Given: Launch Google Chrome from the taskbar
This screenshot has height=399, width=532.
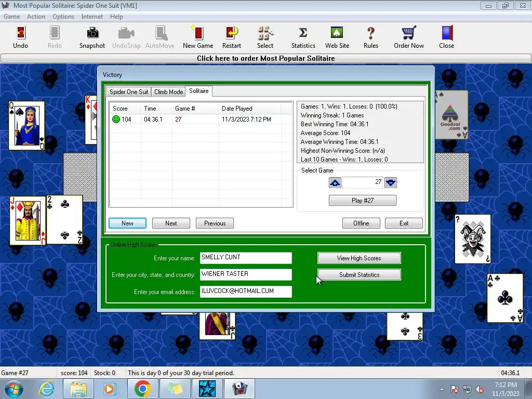Looking at the screenshot, I should click(142, 389).
